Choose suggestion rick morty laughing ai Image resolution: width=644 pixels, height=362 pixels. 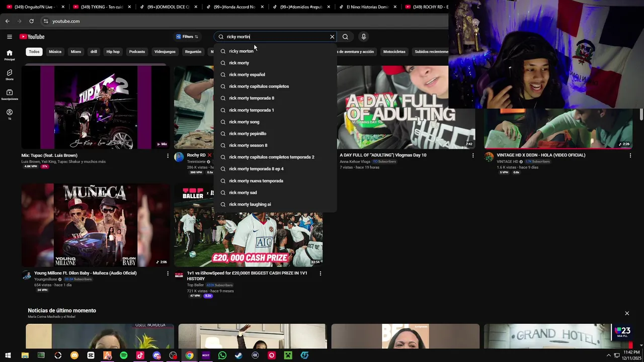tap(276, 204)
